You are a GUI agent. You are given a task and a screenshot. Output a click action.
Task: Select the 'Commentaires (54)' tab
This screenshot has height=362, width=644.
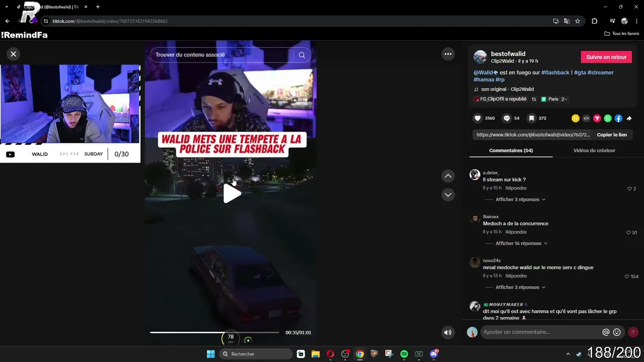pyautogui.click(x=511, y=150)
